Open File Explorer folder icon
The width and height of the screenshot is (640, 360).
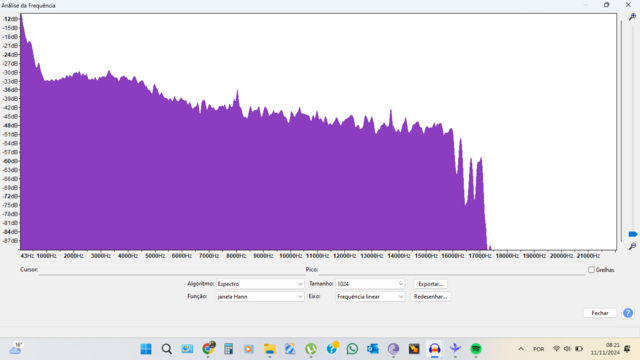[269, 349]
